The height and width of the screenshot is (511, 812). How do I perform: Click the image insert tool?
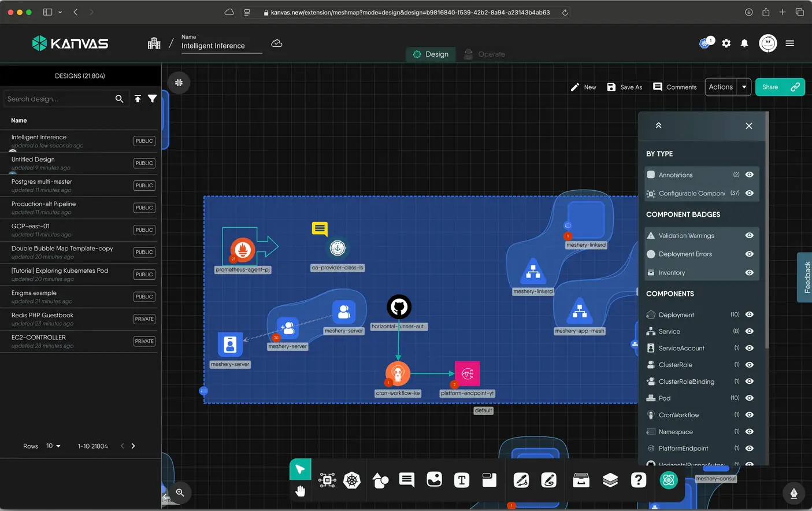tap(434, 480)
